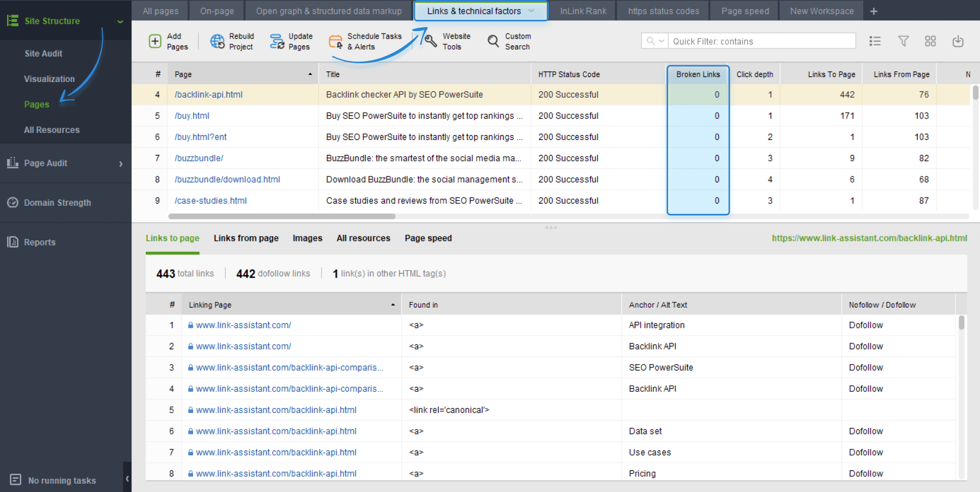Select the 'Data set' anchor text cell
The width and height of the screenshot is (980, 492).
click(731, 431)
